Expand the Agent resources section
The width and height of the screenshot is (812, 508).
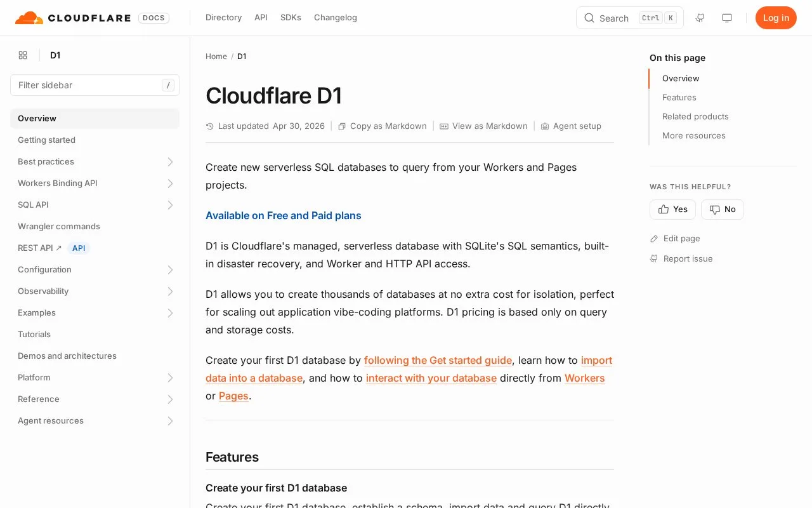170,421
